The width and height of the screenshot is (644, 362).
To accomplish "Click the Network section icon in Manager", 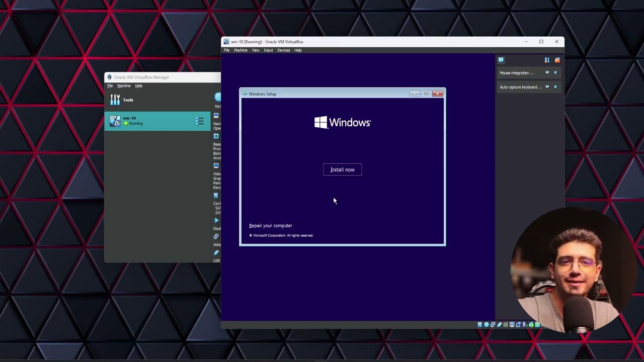I will point(216,236).
